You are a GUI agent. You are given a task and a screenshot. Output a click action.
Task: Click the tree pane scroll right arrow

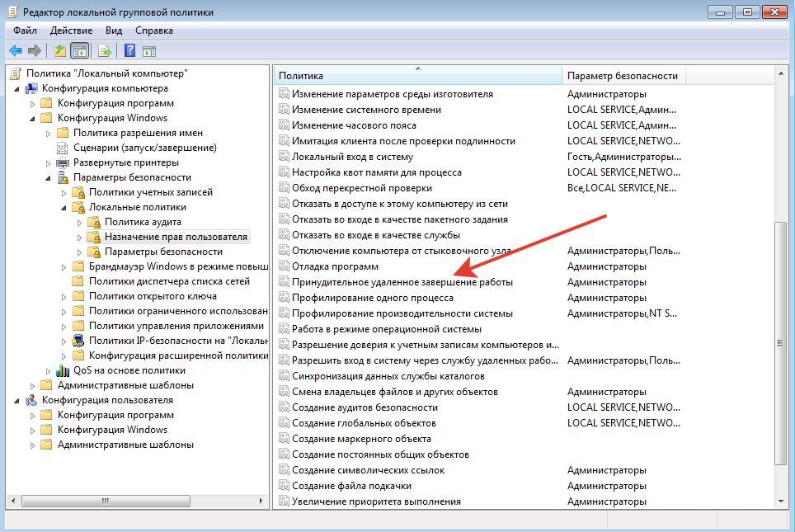click(x=261, y=501)
